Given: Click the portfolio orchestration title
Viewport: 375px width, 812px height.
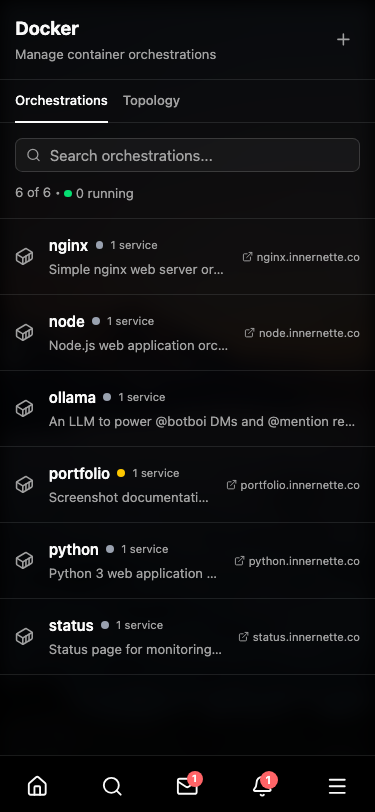Looking at the screenshot, I should point(79,473).
